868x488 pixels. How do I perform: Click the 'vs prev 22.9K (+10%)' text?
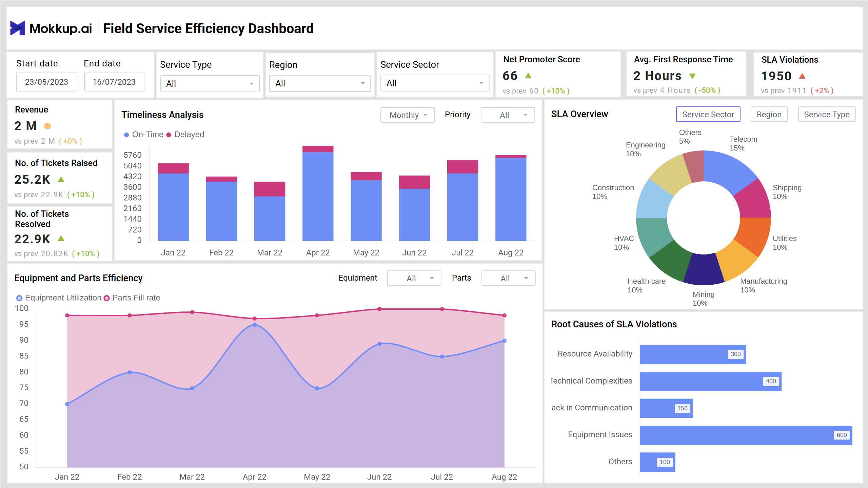click(54, 195)
